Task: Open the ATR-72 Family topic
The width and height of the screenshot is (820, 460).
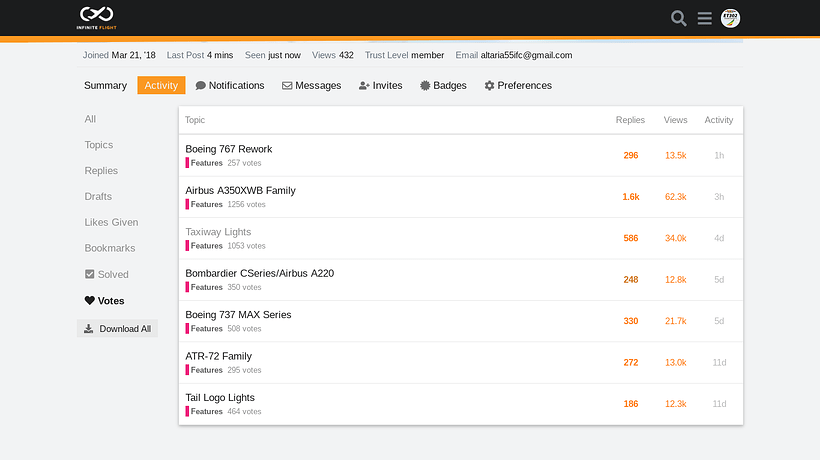Action: pyautogui.click(x=219, y=356)
